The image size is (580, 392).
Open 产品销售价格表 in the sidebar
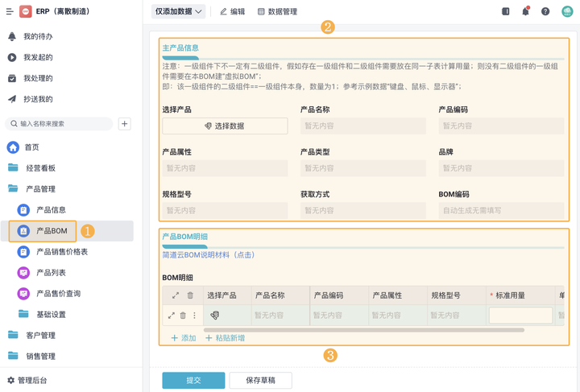click(x=62, y=252)
